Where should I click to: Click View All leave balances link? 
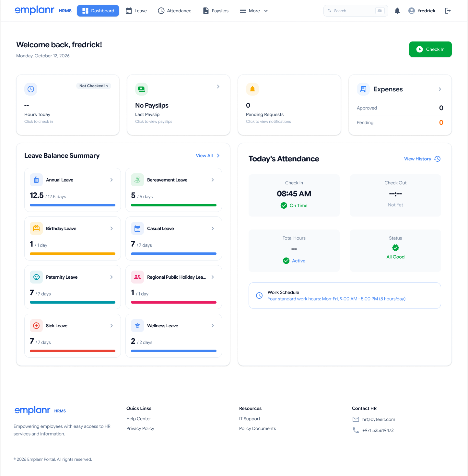point(208,156)
